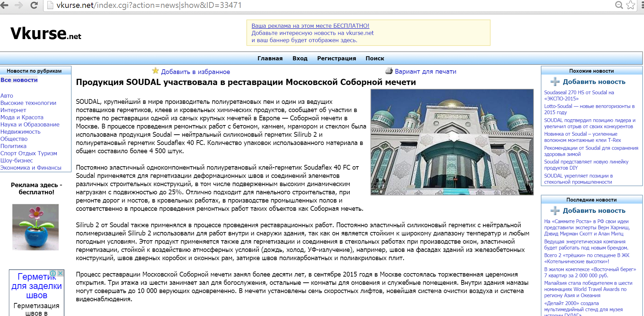The height and width of the screenshot is (316, 644).
Task: Open 'Рекомендации от Soudal' health link
Action: [591, 151]
